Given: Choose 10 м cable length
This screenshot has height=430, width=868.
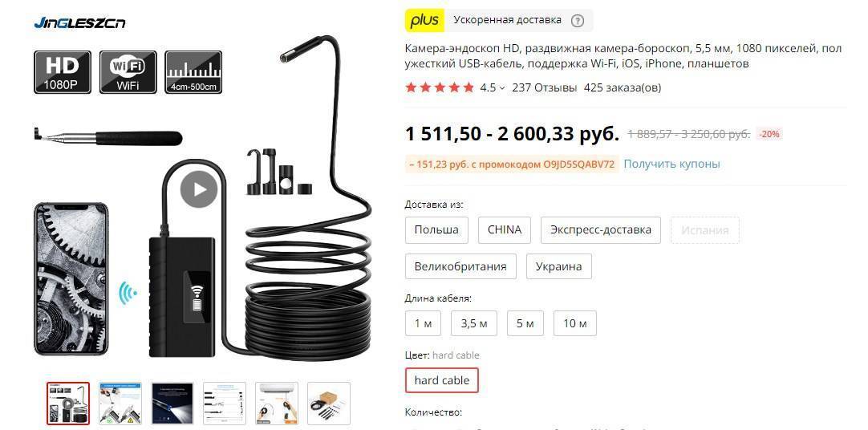Looking at the screenshot, I should (574, 323).
